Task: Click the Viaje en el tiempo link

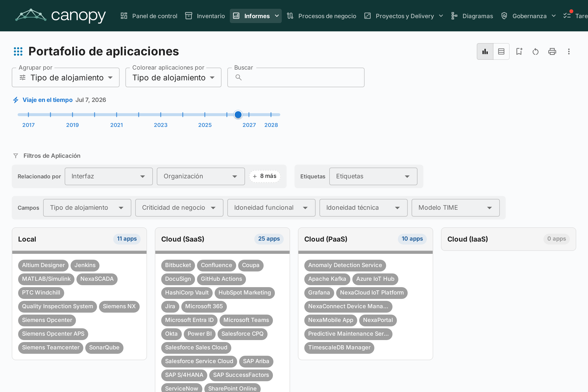Action: click(x=48, y=100)
